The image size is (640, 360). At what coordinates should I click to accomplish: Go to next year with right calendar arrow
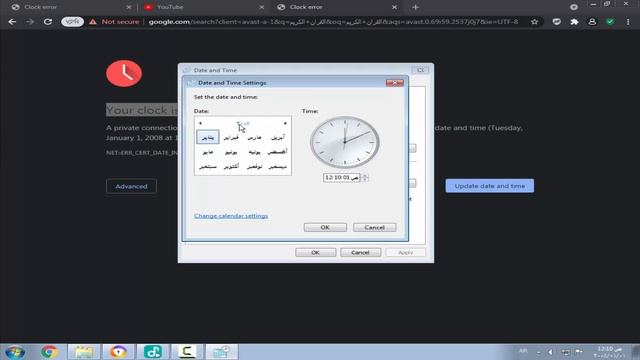click(x=285, y=123)
